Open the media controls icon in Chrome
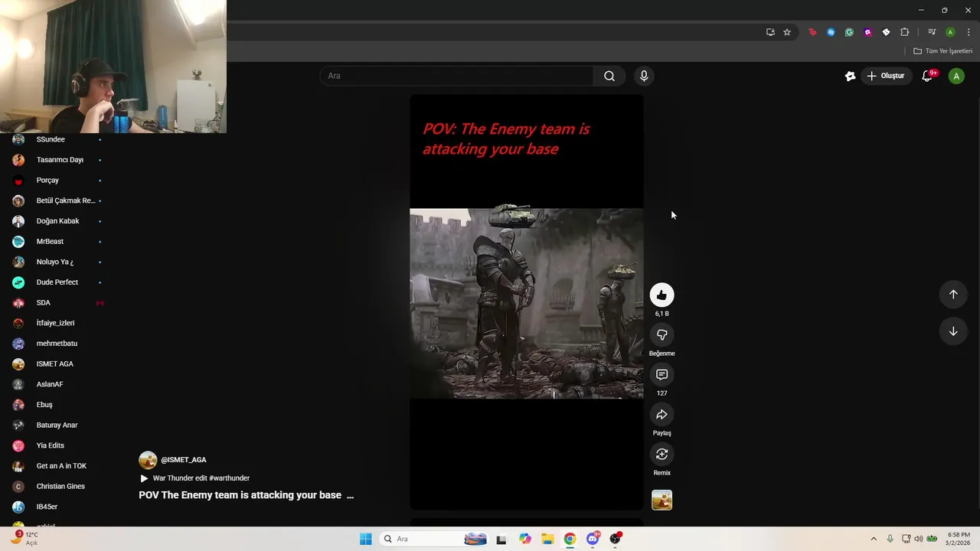 coord(932,32)
